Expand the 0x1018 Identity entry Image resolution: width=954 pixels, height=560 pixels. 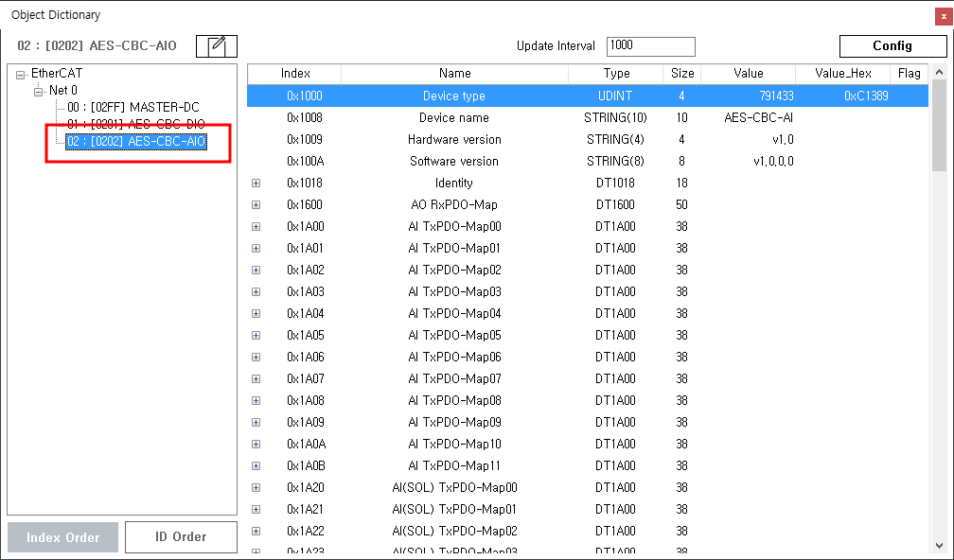(256, 184)
